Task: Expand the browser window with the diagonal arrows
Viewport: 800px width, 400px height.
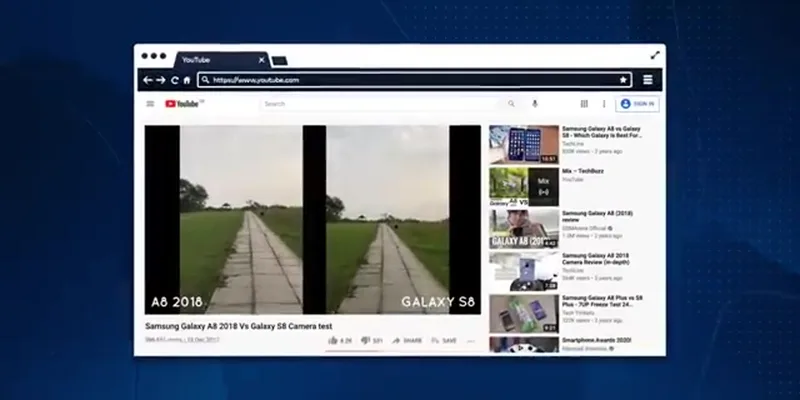Action: click(x=655, y=55)
